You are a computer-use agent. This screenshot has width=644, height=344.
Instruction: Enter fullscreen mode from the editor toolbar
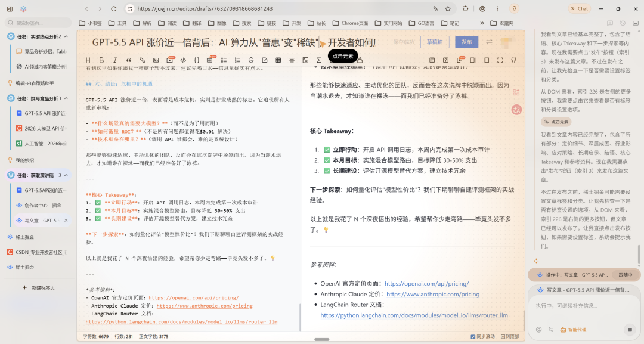[500, 60]
